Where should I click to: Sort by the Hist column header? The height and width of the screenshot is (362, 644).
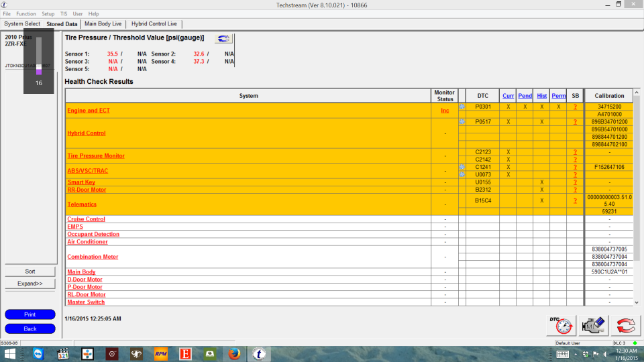click(x=542, y=96)
